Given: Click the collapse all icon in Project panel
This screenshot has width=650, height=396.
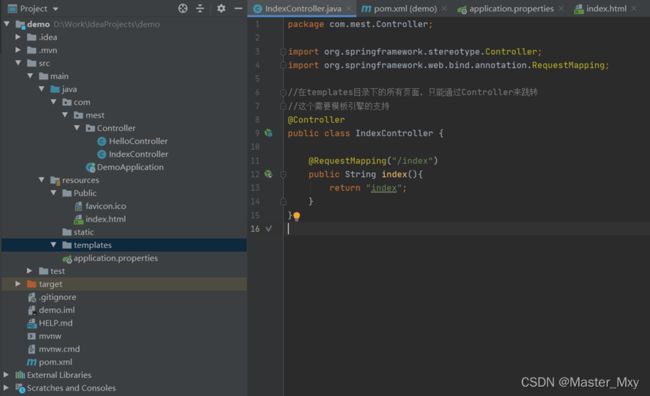Looking at the screenshot, I should [200, 8].
